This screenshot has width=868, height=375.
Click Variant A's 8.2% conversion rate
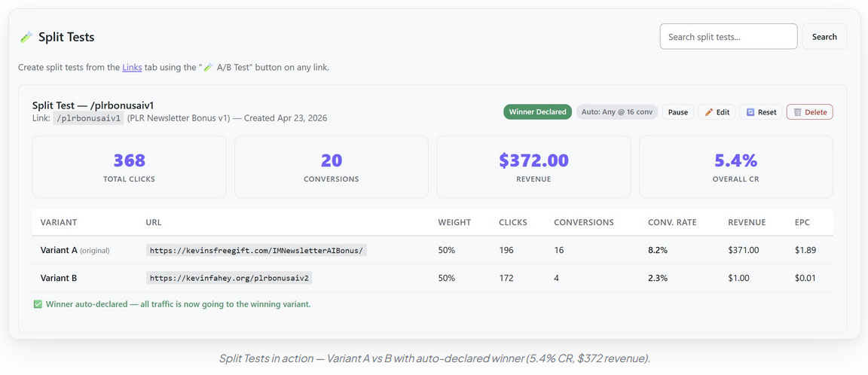(658, 250)
